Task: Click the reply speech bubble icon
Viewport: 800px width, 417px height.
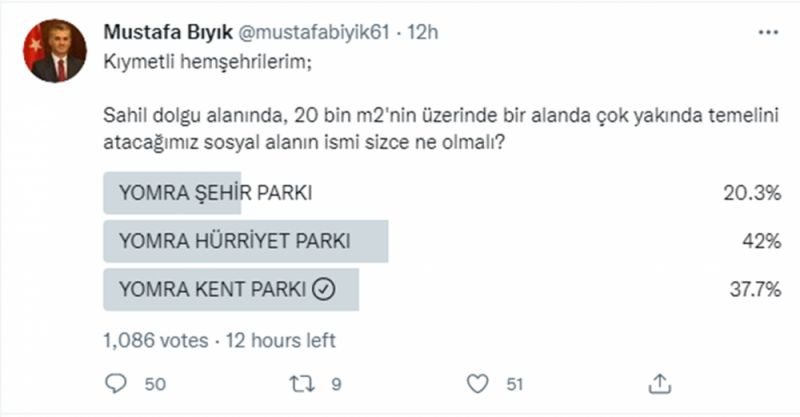Action: pyautogui.click(x=117, y=384)
